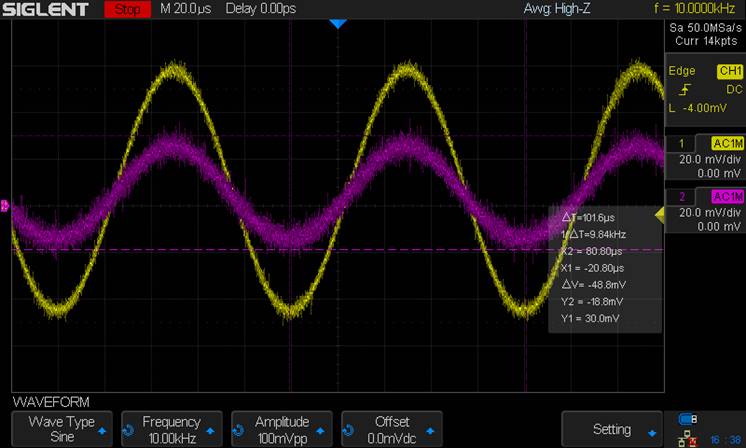
Task: Click the USB status icon at bottom right
Action: 687,419
